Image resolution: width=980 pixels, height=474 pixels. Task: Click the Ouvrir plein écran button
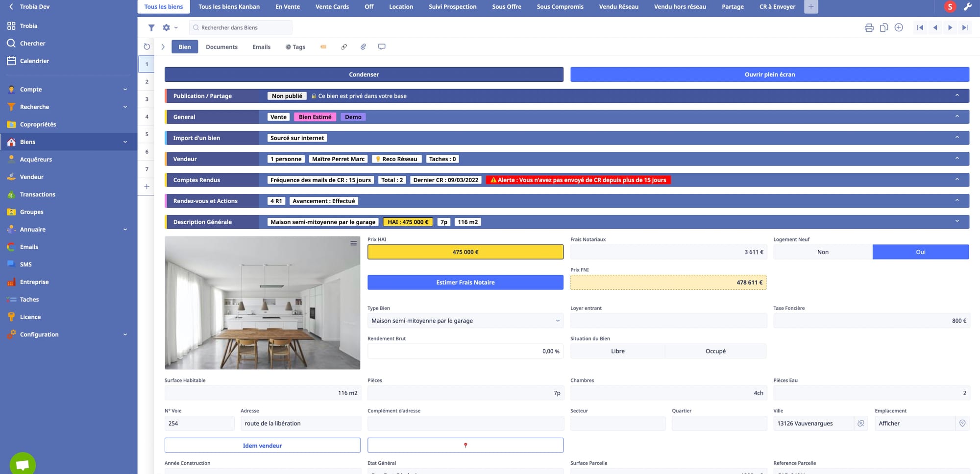(x=769, y=74)
